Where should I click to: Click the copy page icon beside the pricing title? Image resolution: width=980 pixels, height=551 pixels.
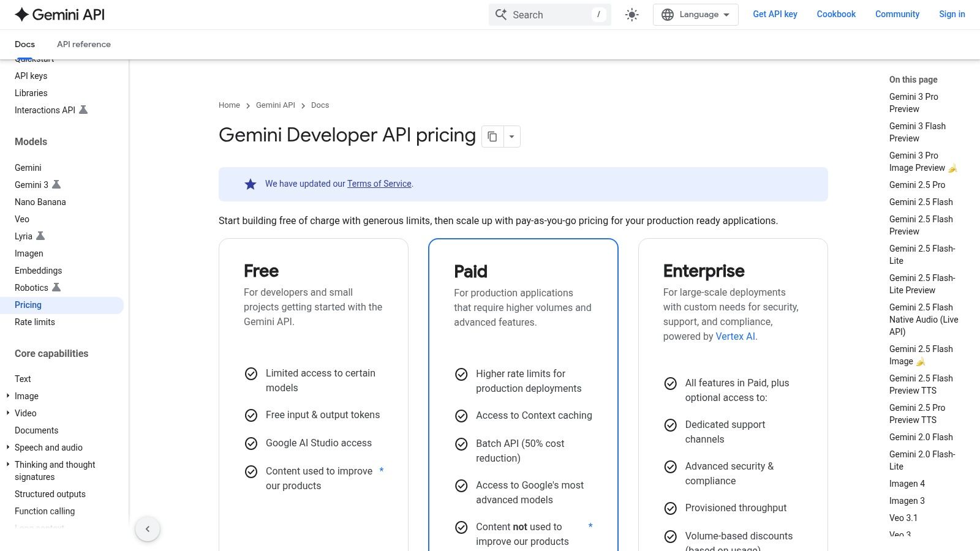click(493, 136)
